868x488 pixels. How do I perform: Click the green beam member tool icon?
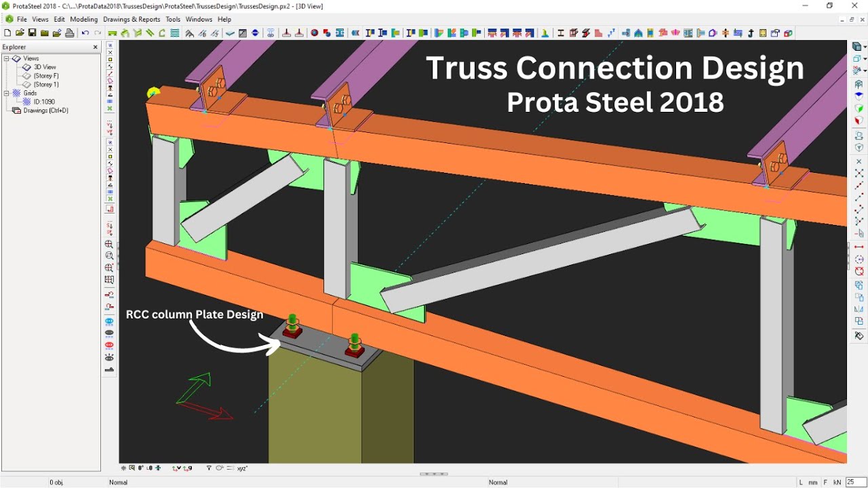click(x=113, y=33)
